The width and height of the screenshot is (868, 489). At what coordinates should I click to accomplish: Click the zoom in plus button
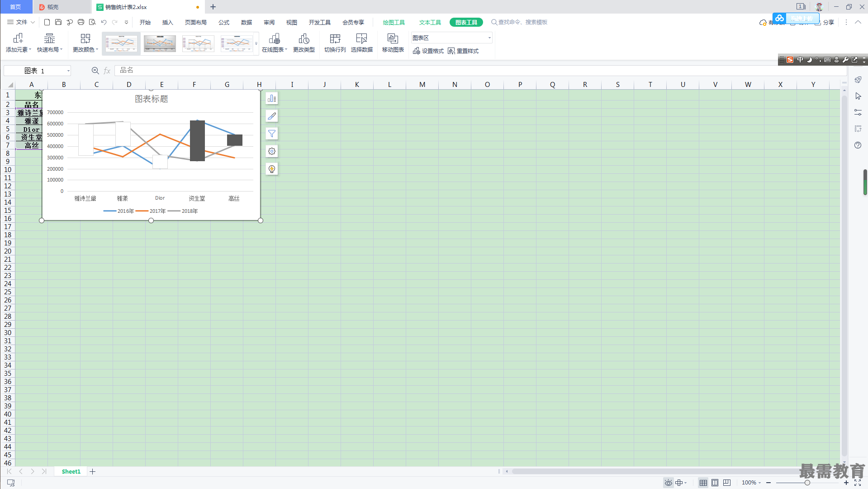[846, 483]
